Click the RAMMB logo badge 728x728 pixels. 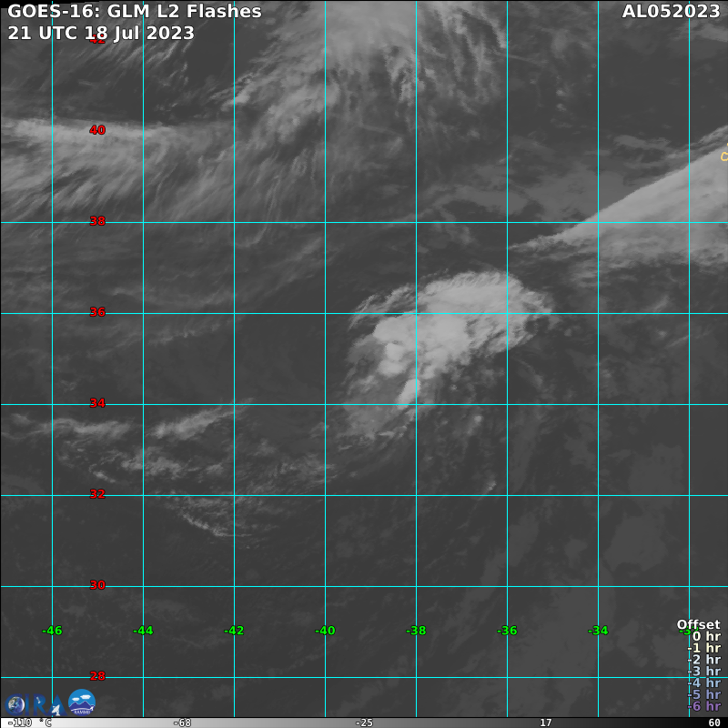coord(82,702)
